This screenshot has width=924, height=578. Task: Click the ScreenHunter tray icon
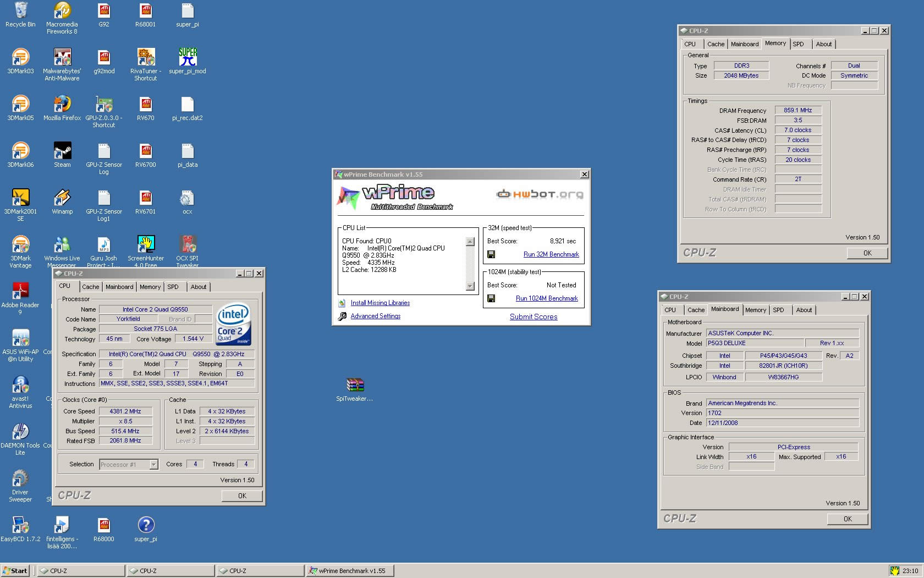coord(895,571)
